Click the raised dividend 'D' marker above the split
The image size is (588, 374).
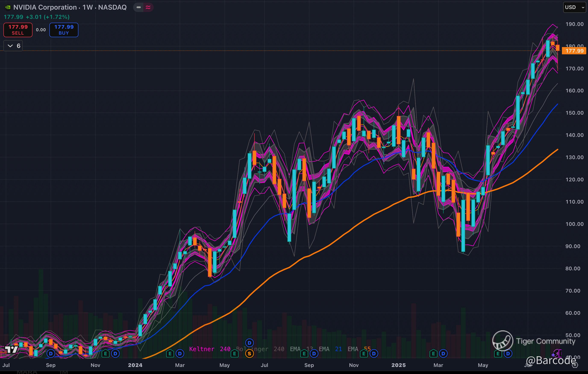(249, 343)
